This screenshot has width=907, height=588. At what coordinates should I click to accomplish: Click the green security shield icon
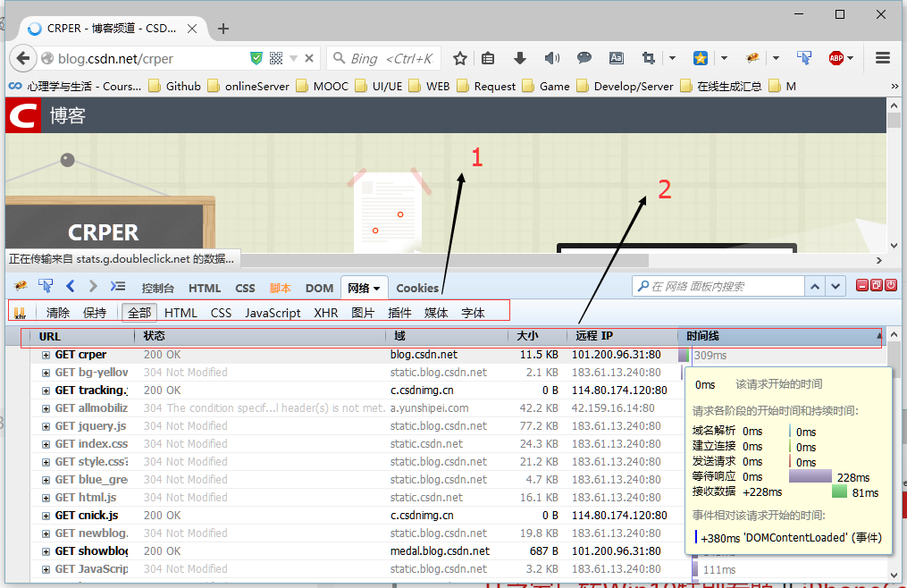[256, 58]
